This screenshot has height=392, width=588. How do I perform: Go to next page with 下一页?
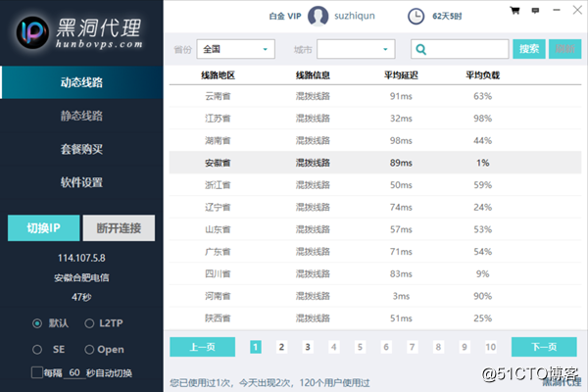point(544,347)
